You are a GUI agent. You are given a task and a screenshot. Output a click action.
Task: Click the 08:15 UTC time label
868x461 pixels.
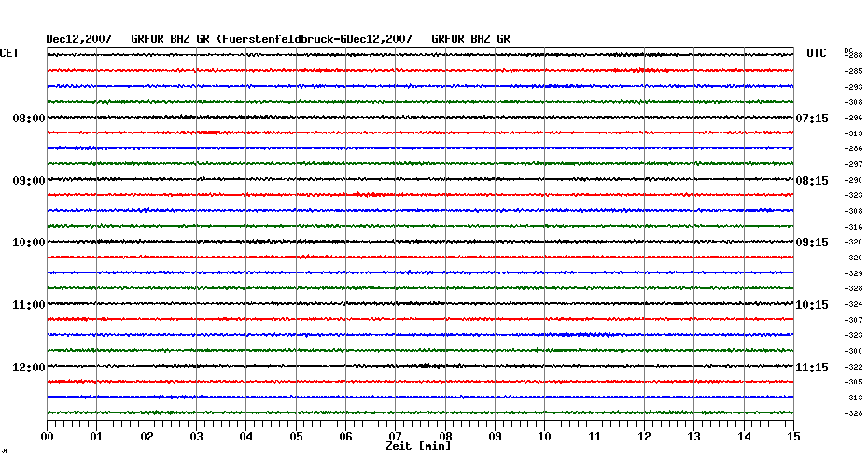pos(812,181)
